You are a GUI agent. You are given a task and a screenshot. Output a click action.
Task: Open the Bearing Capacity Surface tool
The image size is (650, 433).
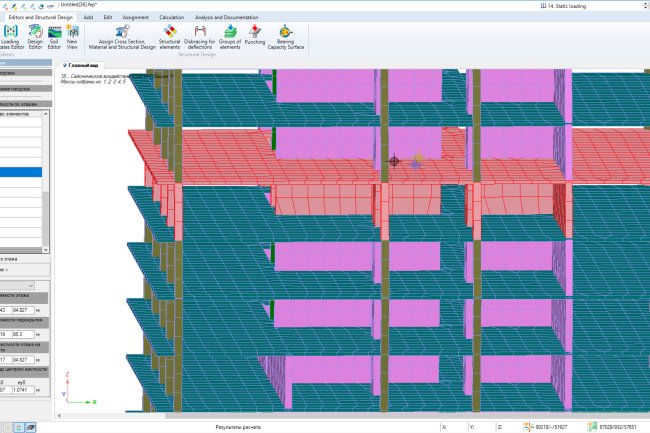pyautogui.click(x=286, y=37)
